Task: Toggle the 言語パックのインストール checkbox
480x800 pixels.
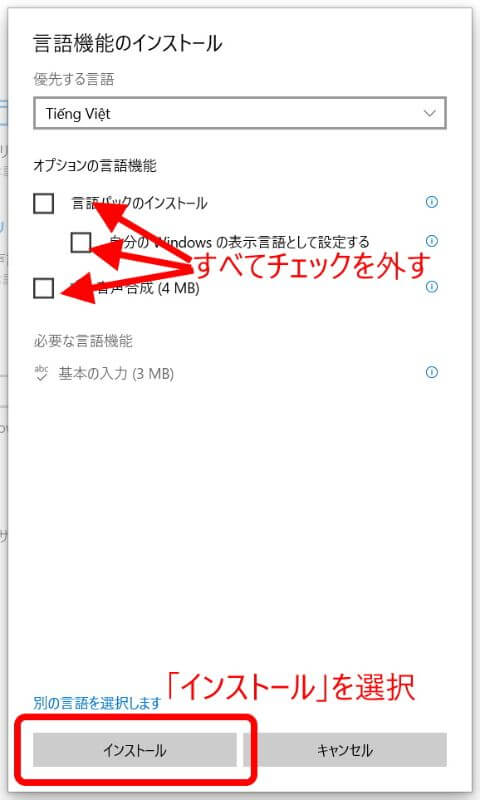Action: [43, 203]
